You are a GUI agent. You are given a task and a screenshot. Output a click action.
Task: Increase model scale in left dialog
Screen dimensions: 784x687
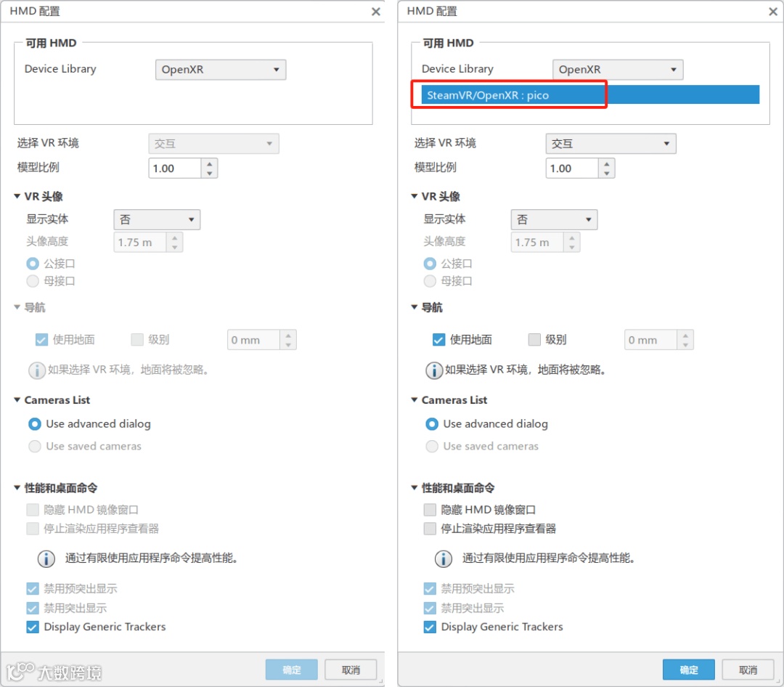[210, 163]
